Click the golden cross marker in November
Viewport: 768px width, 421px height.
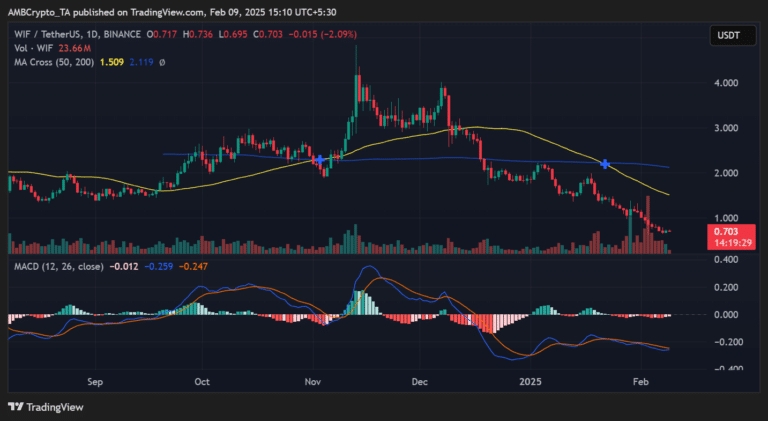318,160
